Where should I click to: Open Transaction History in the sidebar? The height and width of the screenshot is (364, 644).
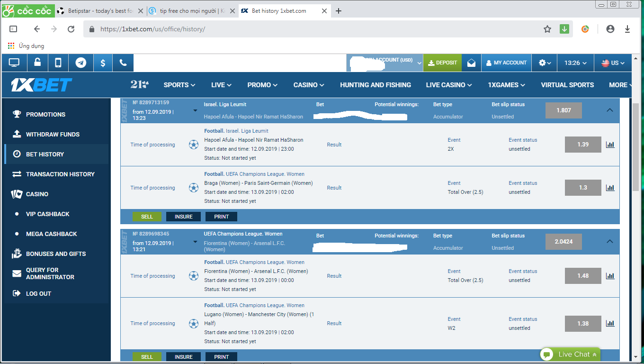[56, 174]
